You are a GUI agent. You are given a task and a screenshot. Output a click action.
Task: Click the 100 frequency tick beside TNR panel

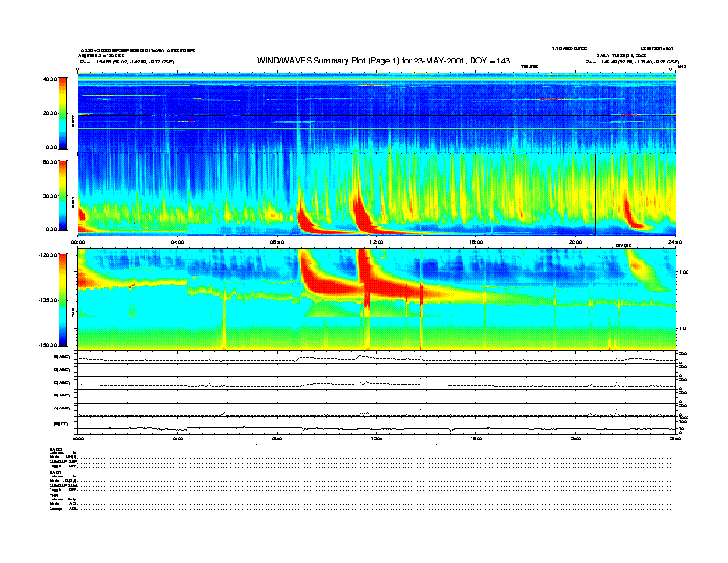[683, 272]
